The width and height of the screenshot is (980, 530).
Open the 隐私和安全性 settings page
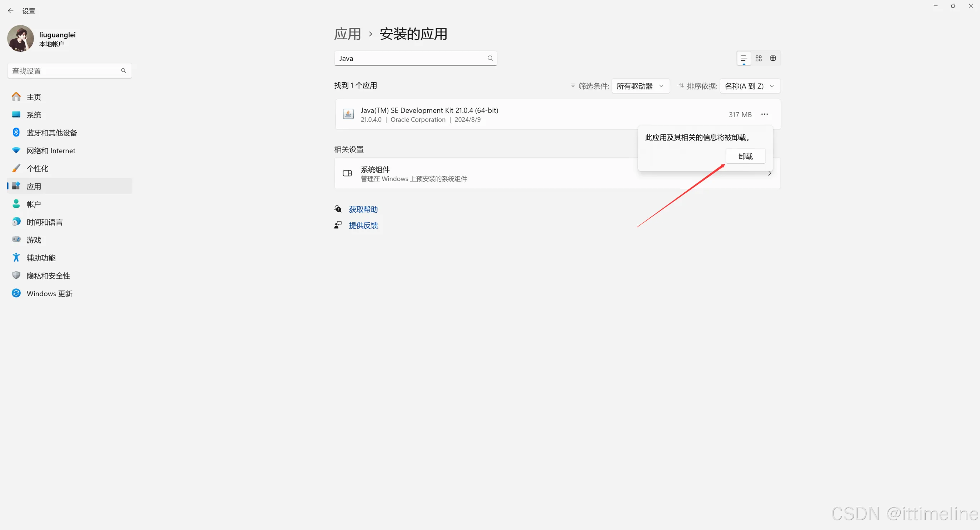[x=48, y=276]
